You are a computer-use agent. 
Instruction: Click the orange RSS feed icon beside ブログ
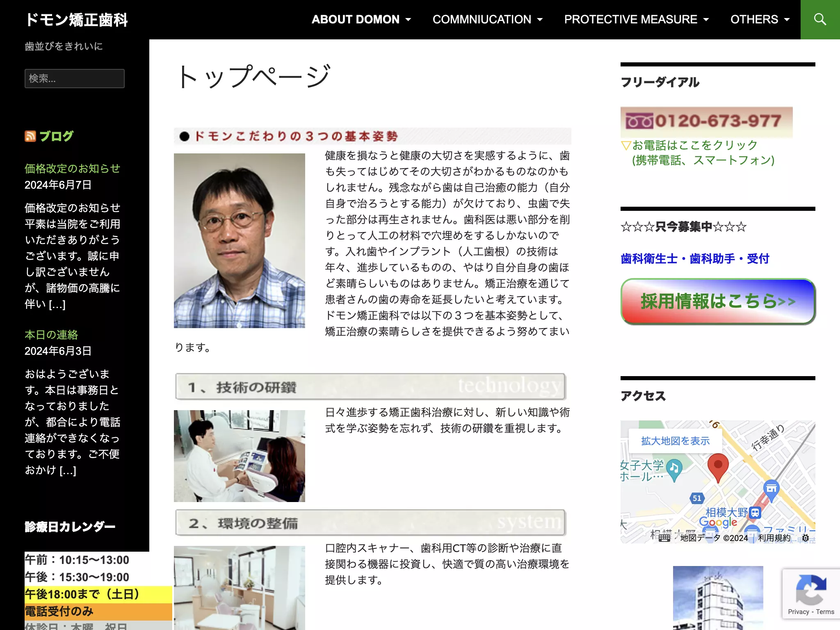[30, 136]
